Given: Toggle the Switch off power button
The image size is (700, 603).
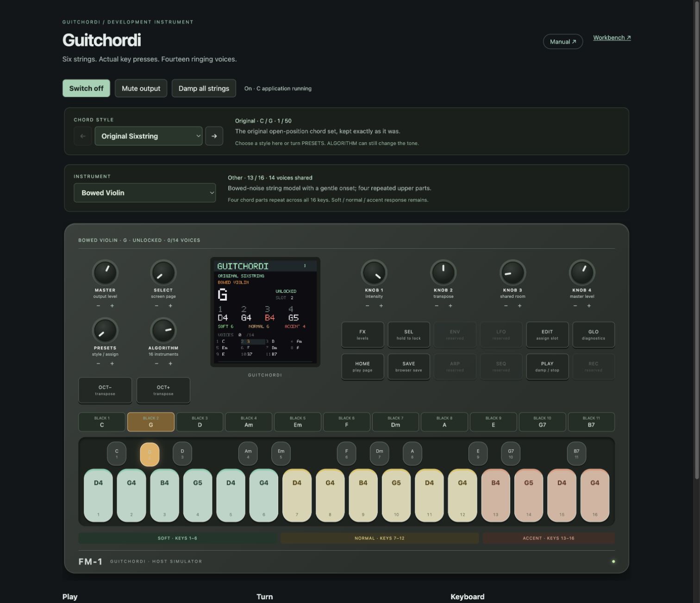Looking at the screenshot, I should [x=86, y=88].
